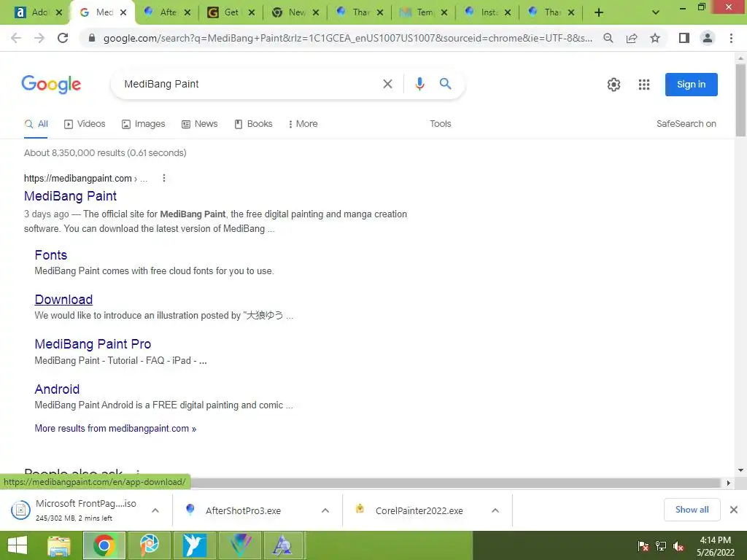Image resolution: width=747 pixels, height=560 pixels.
Task: Open the Android sitelink
Action: click(x=57, y=389)
